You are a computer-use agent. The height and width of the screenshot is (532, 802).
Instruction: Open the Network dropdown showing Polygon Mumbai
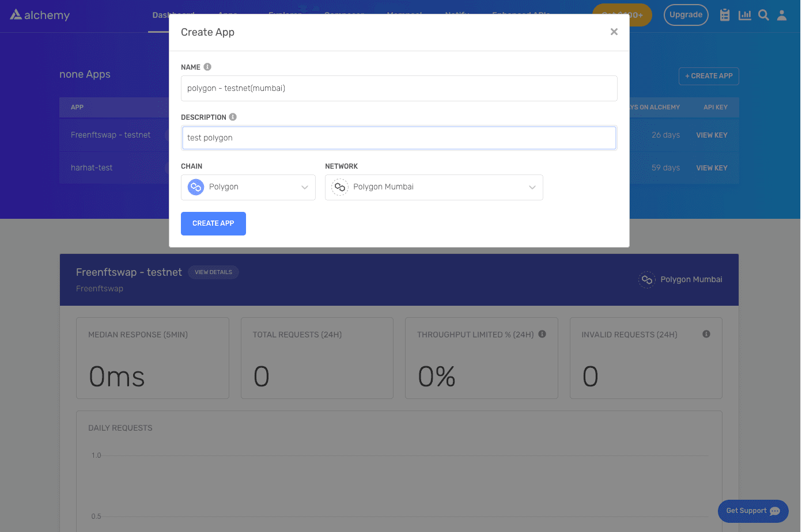434,187
